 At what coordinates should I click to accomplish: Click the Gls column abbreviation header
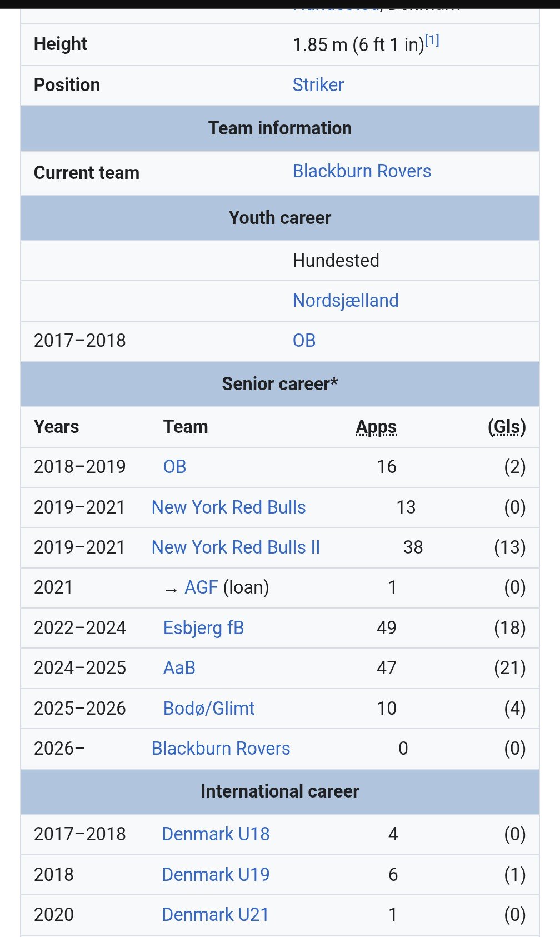click(x=507, y=427)
